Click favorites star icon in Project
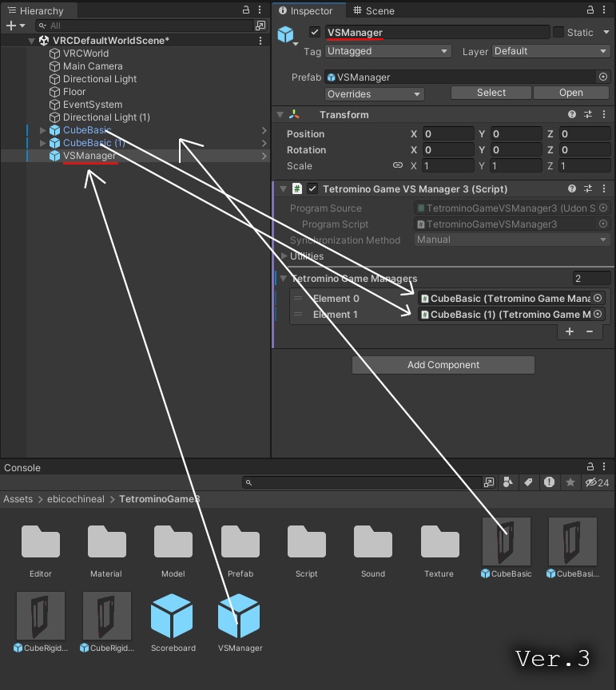This screenshot has width=616, height=690. point(570,482)
